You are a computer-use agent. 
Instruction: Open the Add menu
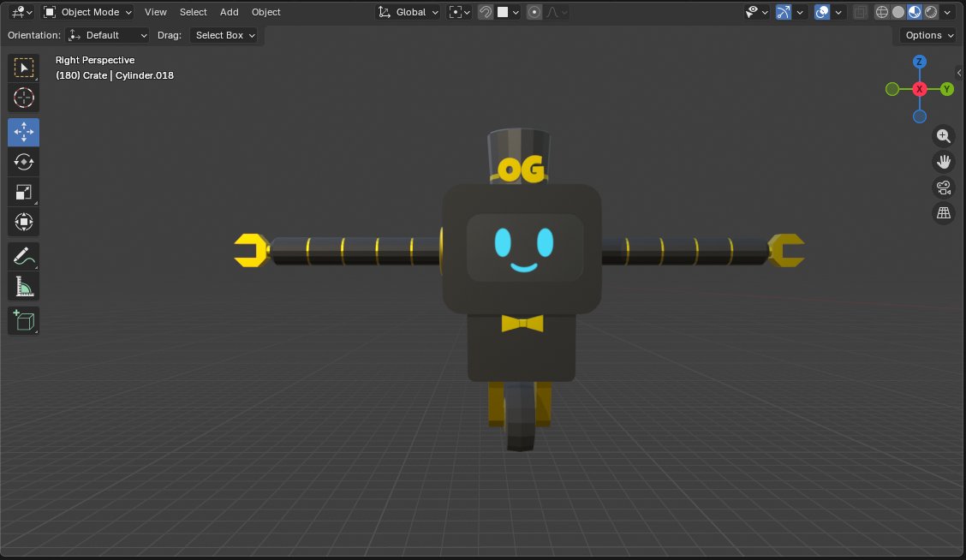[x=230, y=12]
